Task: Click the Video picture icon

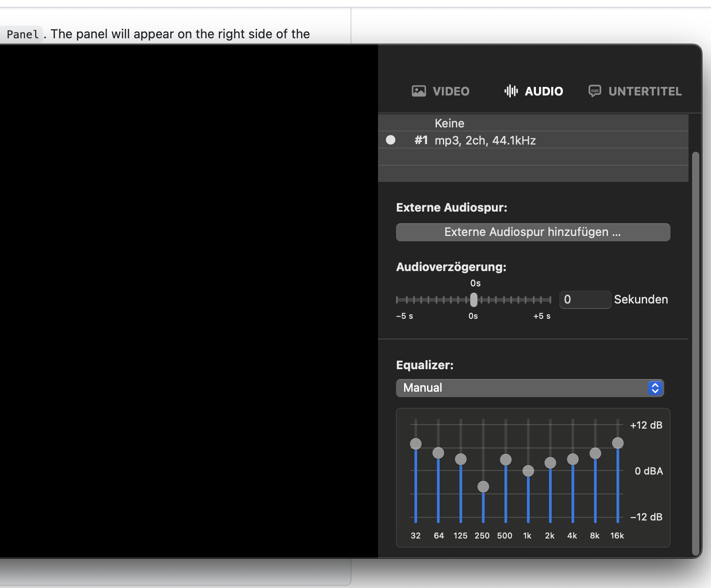Action: point(418,91)
